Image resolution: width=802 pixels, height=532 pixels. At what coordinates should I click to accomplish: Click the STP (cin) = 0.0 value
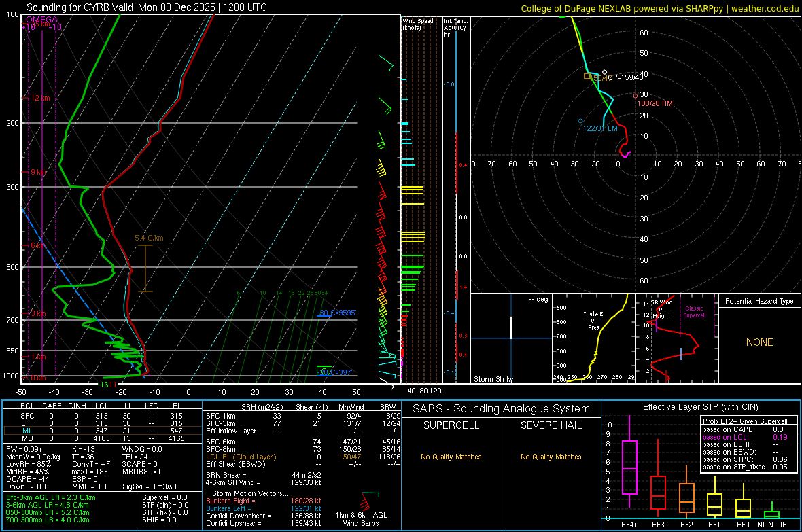[165, 505]
